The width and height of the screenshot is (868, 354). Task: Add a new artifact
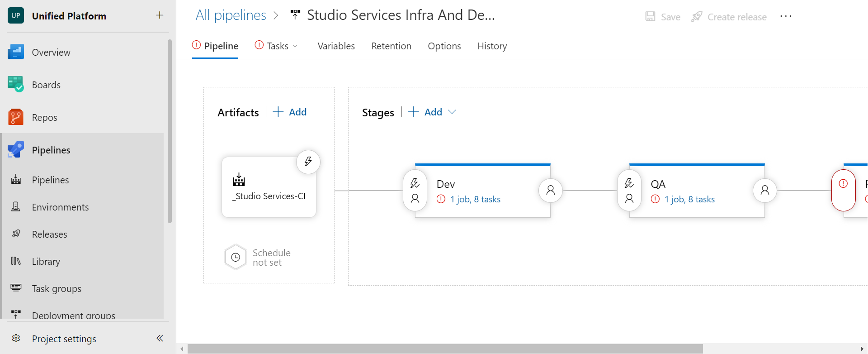[x=290, y=112]
